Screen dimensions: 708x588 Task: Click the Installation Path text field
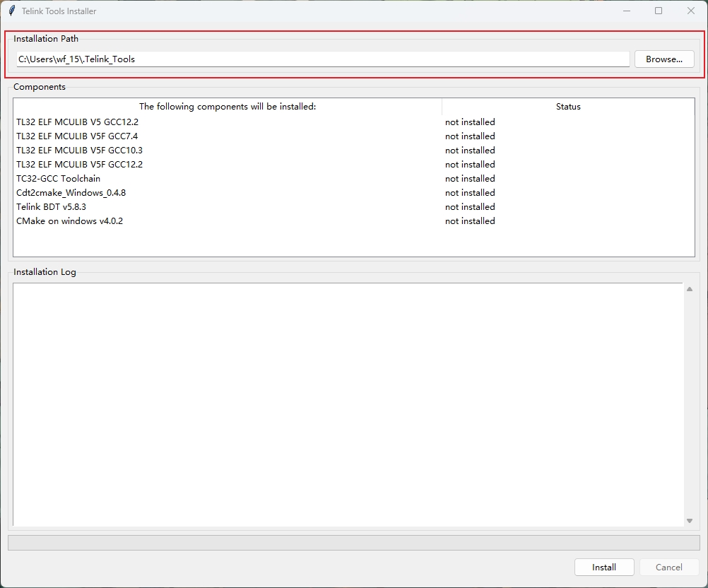pyautogui.click(x=322, y=59)
